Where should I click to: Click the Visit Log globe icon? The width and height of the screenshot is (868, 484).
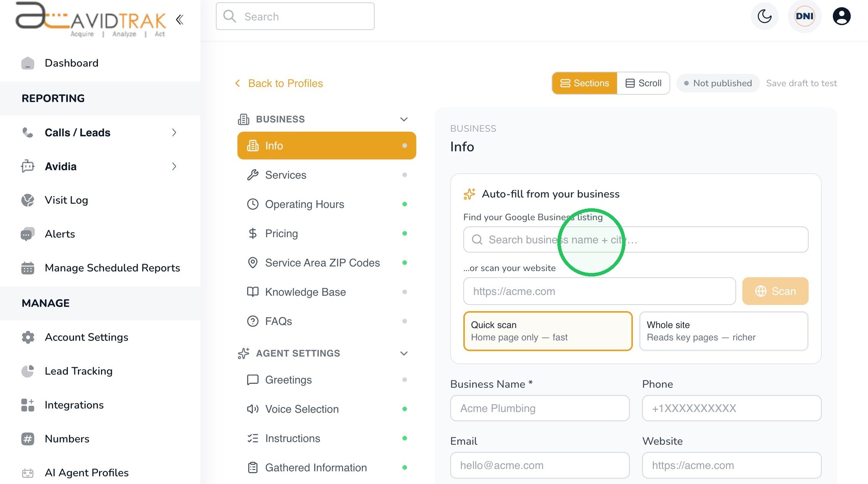[28, 200]
